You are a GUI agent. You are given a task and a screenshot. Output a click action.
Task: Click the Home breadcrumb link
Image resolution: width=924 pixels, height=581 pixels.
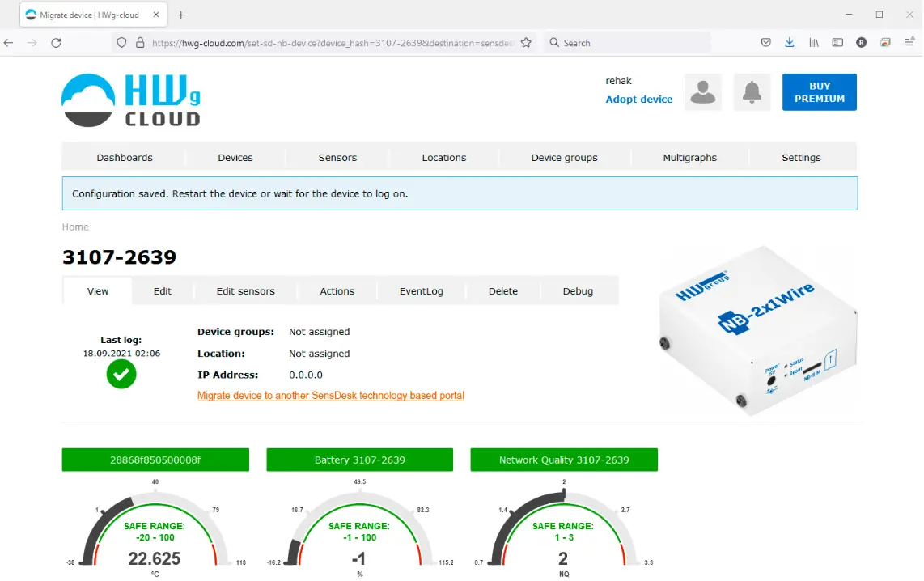point(75,227)
